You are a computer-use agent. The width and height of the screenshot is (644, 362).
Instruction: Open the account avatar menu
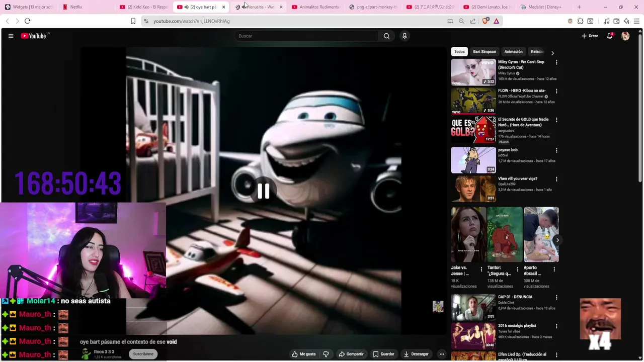625,36
